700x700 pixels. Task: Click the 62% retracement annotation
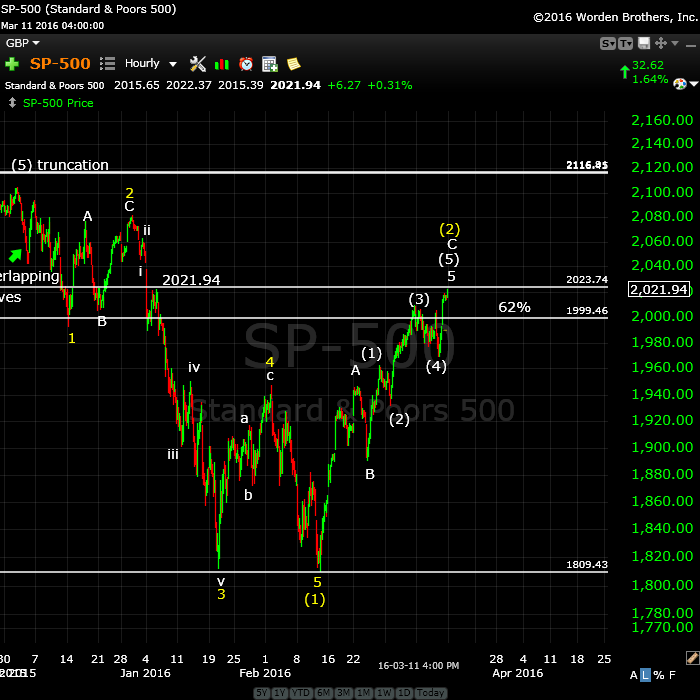click(x=514, y=307)
